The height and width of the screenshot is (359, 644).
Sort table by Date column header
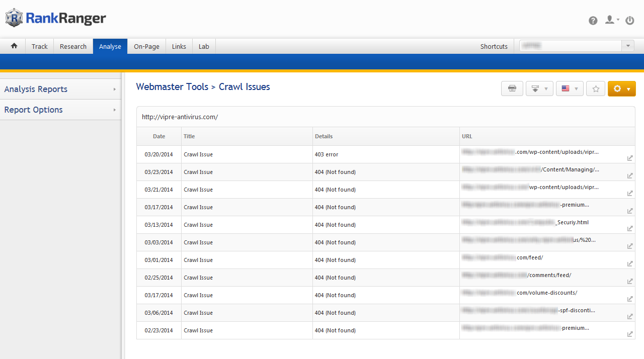click(159, 136)
